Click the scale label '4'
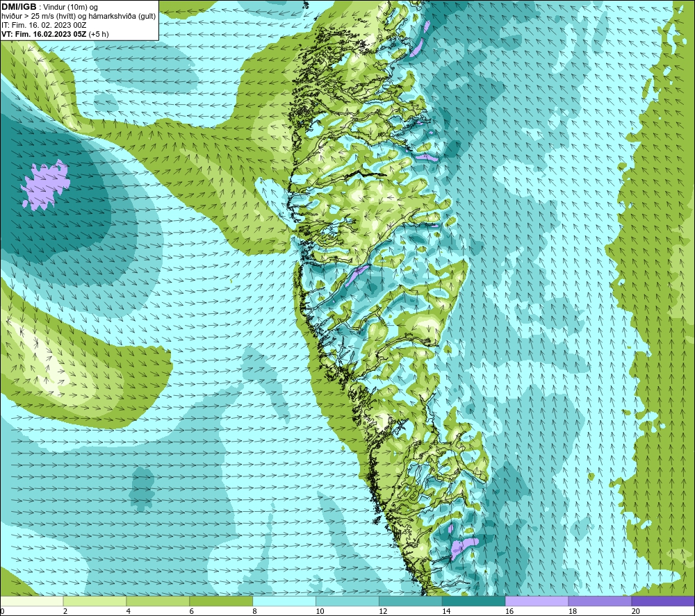 129,611
